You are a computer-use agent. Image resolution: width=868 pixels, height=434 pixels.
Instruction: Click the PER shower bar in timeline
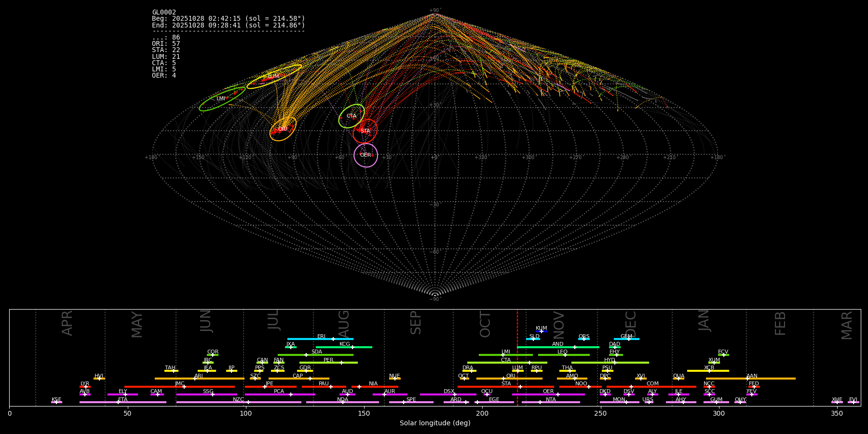click(x=328, y=363)
